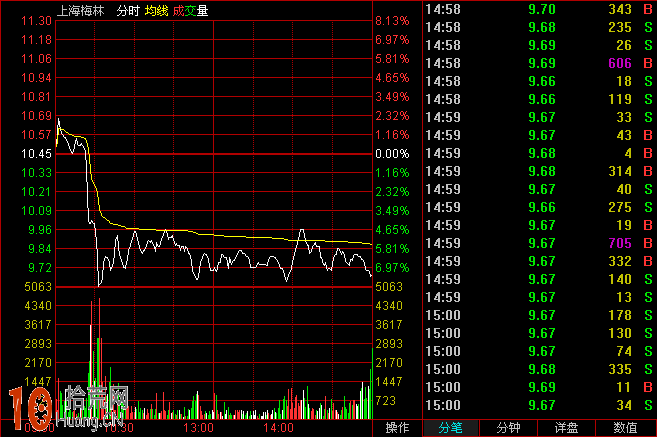Select the magenta 705 volume trade
657x437 pixels.
pos(539,243)
